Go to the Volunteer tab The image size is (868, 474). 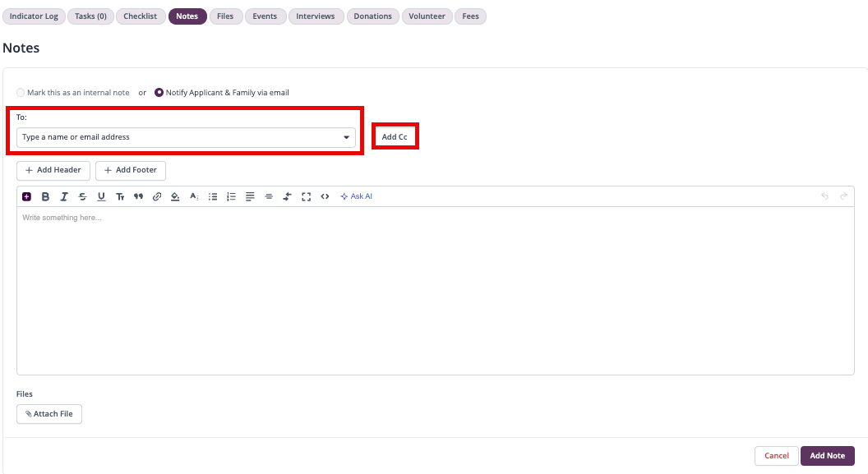pos(427,16)
